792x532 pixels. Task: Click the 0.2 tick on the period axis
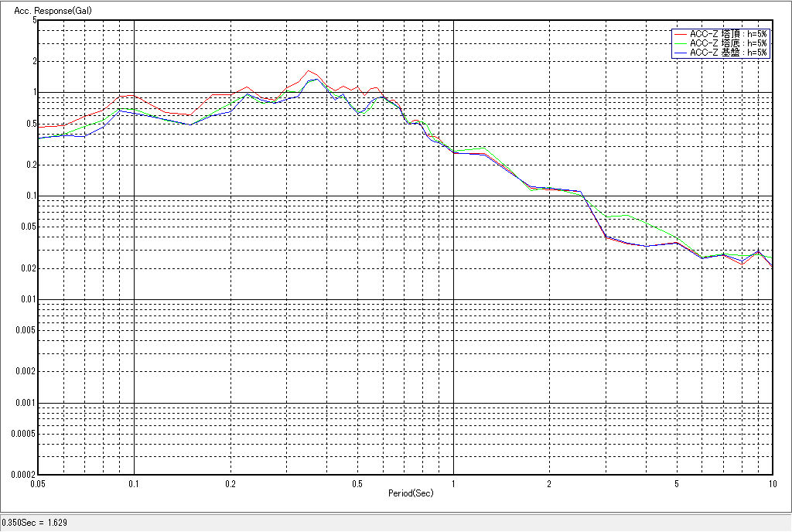[x=230, y=484]
